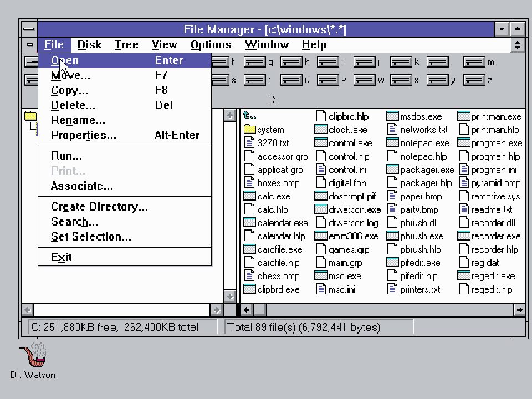Select calc.exe program icon

click(x=249, y=196)
